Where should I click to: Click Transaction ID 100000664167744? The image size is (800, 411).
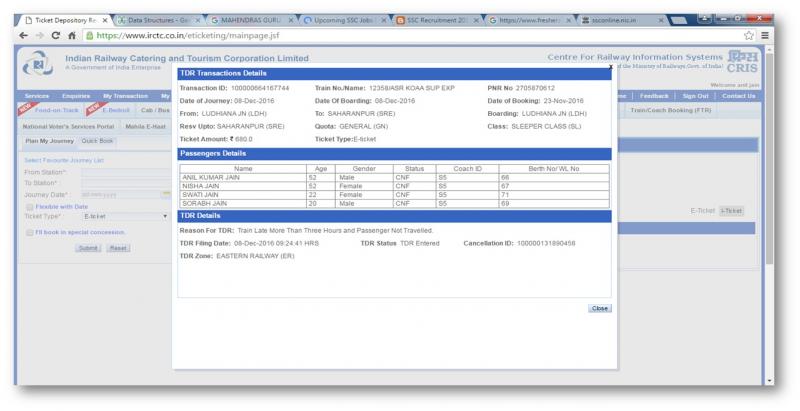point(260,88)
